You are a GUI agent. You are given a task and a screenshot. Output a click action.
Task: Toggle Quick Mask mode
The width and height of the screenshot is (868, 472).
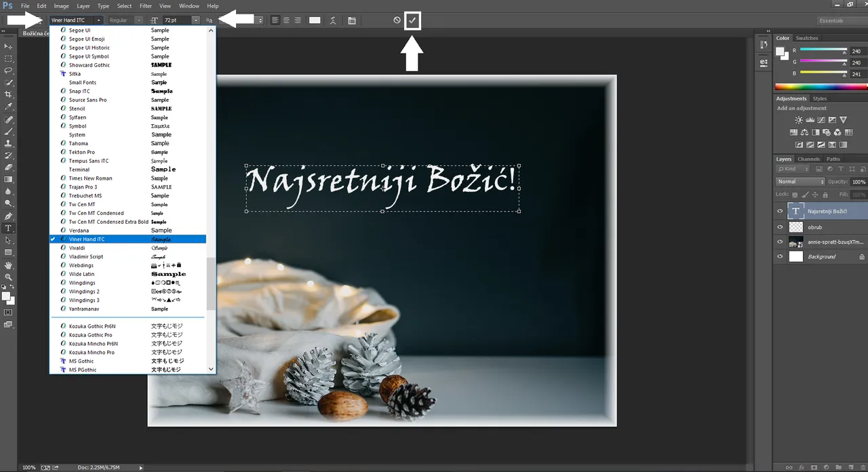coord(8,312)
